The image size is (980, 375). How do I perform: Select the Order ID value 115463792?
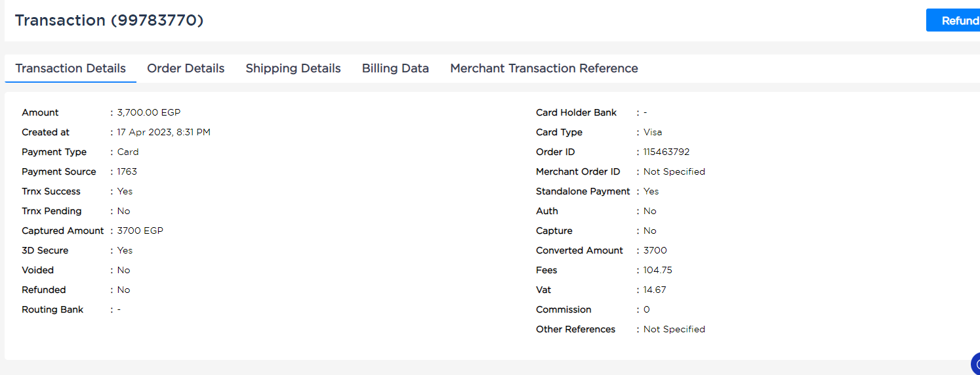[x=666, y=152]
